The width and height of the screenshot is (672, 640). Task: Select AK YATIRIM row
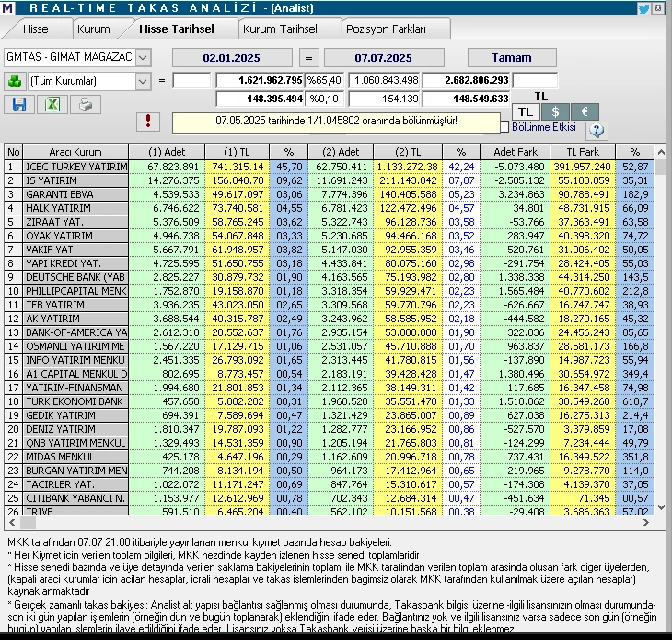330,319
